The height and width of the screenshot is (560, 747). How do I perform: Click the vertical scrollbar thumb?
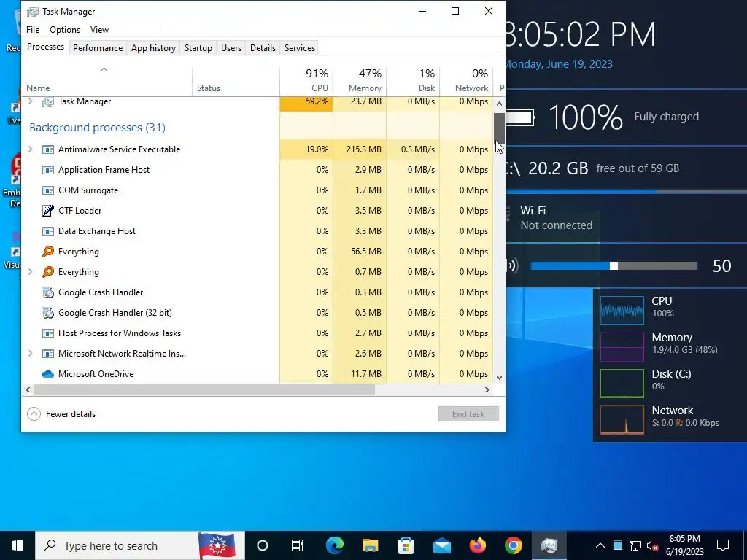tap(499, 128)
